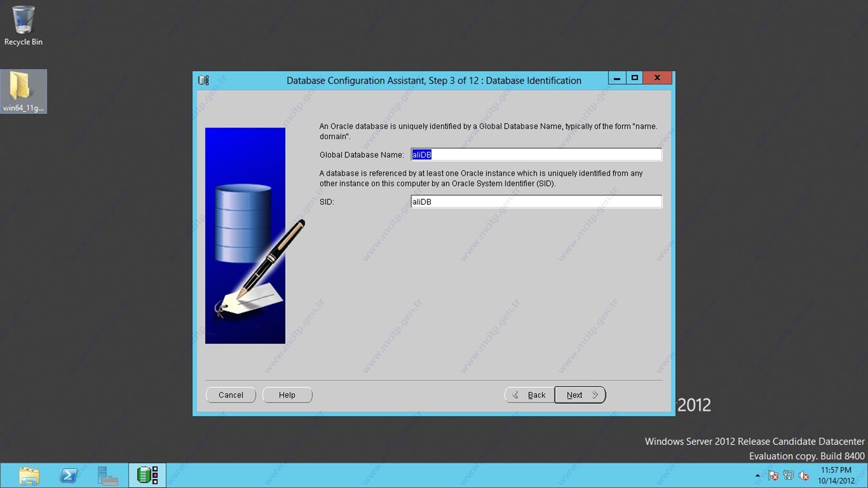Click the Next button
The width and height of the screenshot is (868, 488).
[580, 395]
